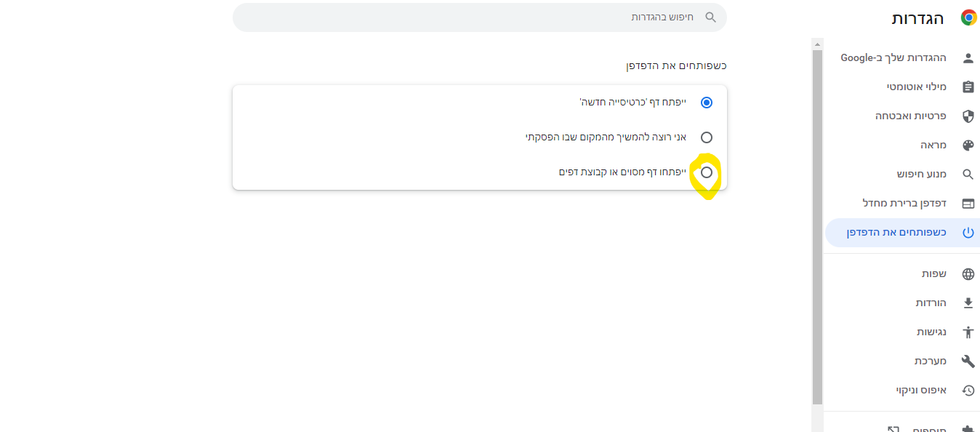Open Privacy and security via shield icon
The width and height of the screenshot is (980, 432).
point(968,116)
